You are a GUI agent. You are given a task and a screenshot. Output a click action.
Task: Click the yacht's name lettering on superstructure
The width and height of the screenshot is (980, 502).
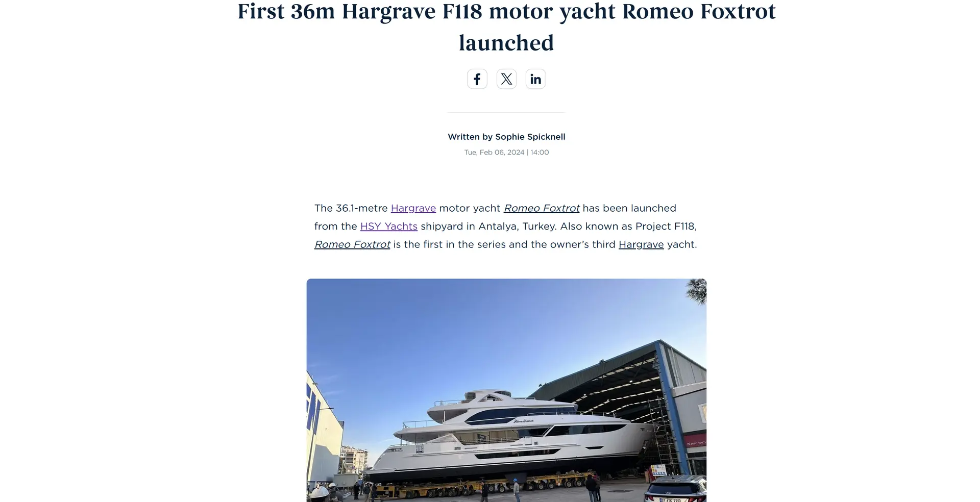coord(524,421)
